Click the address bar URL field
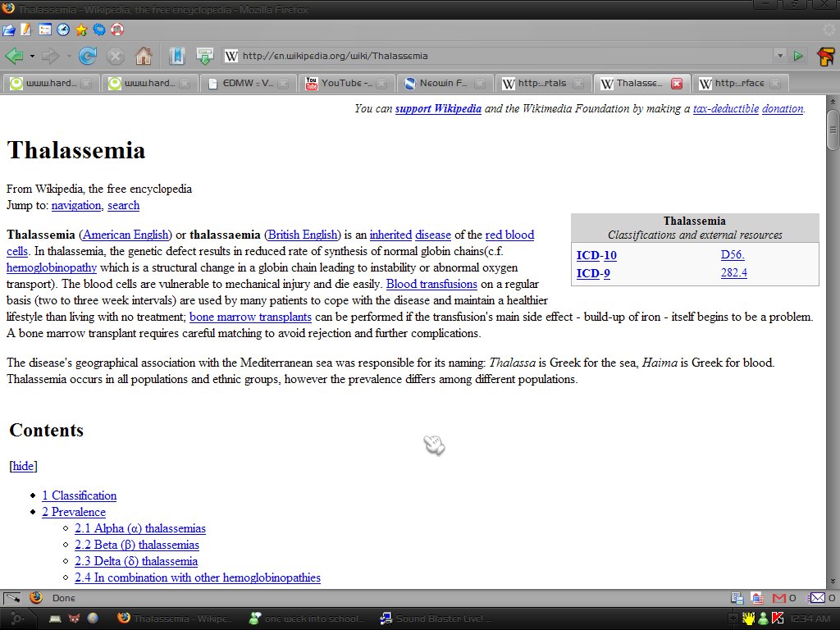 point(492,56)
